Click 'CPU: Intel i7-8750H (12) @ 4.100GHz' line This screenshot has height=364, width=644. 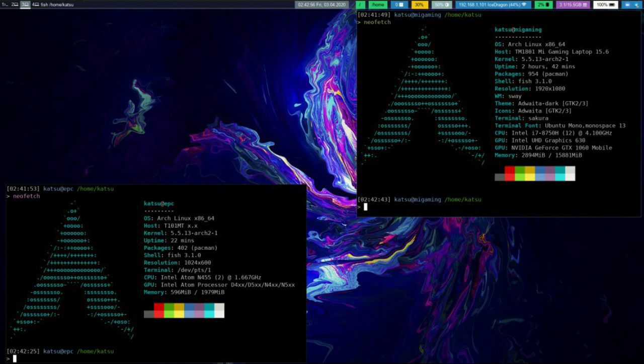point(553,133)
